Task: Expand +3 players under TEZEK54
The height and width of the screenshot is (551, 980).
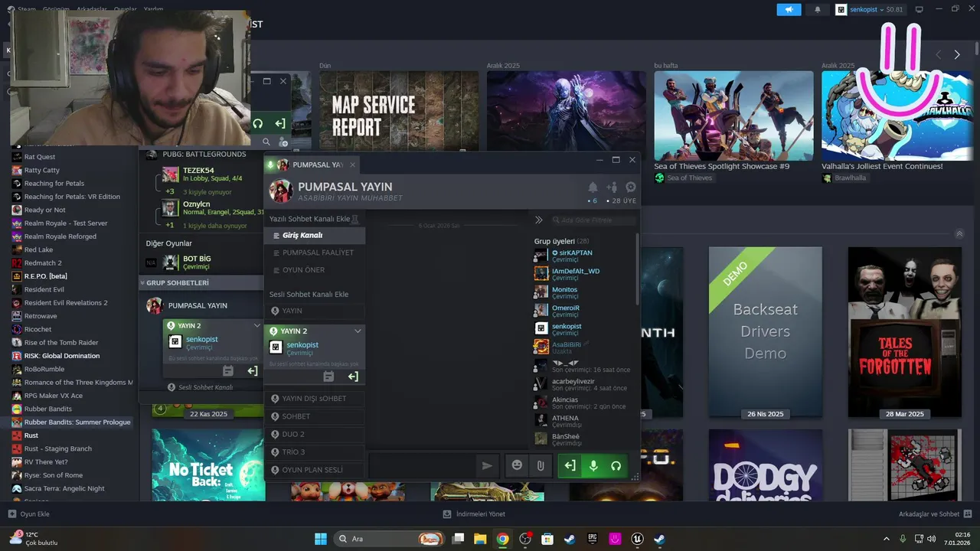Action: (x=170, y=191)
